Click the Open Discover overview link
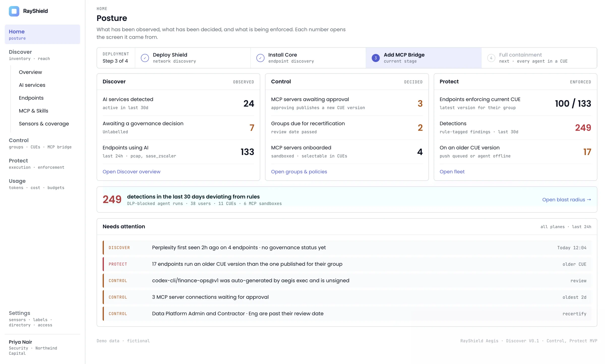The image size is (605, 364). coord(131,172)
